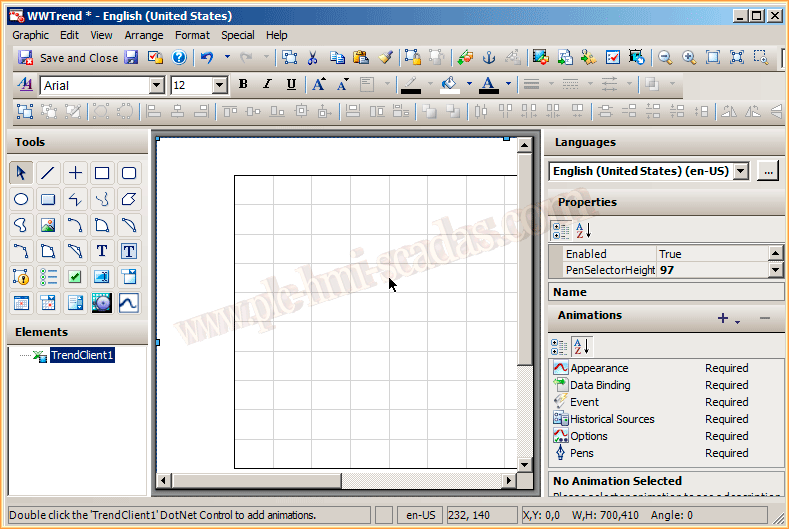Click the Zoom Out magnifier icon
The width and height of the screenshot is (789, 529).
(665, 58)
